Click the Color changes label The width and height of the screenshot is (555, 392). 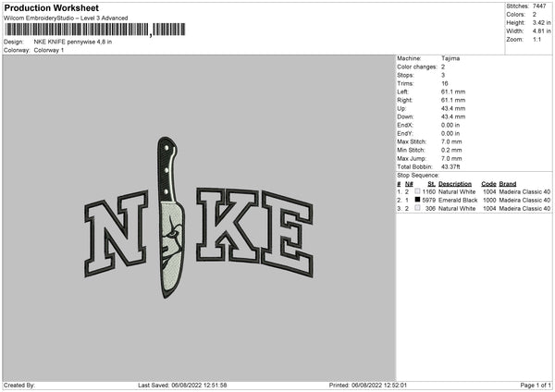click(x=417, y=67)
